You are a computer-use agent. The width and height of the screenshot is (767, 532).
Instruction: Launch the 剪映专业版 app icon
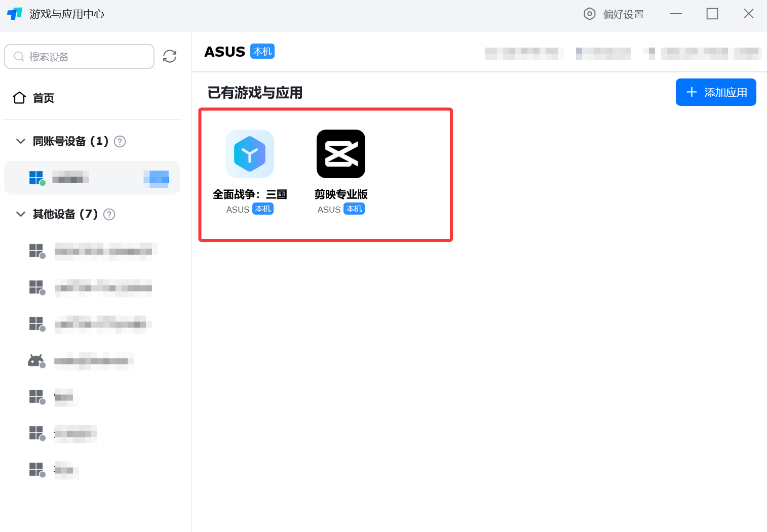(x=340, y=154)
